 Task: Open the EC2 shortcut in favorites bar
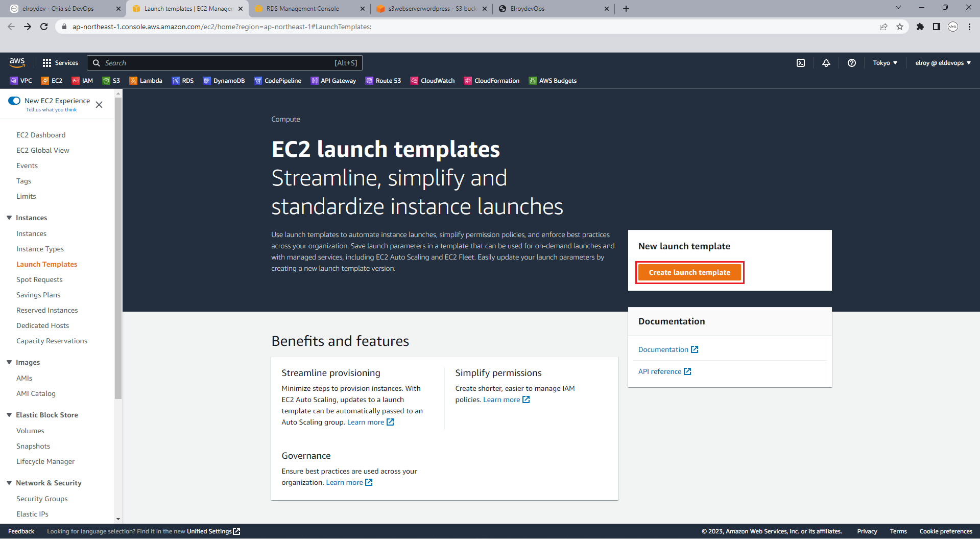(x=52, y=81)
